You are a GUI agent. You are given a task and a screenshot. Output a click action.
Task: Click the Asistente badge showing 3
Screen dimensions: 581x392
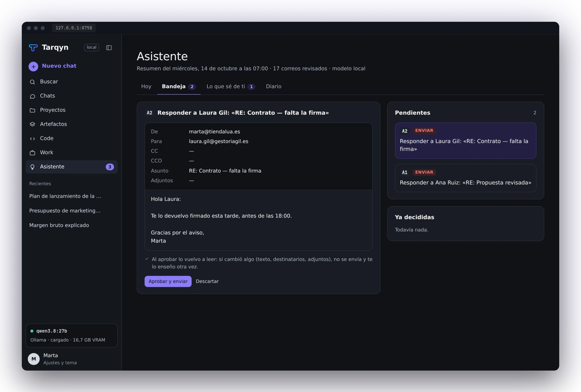click(110, 167)
